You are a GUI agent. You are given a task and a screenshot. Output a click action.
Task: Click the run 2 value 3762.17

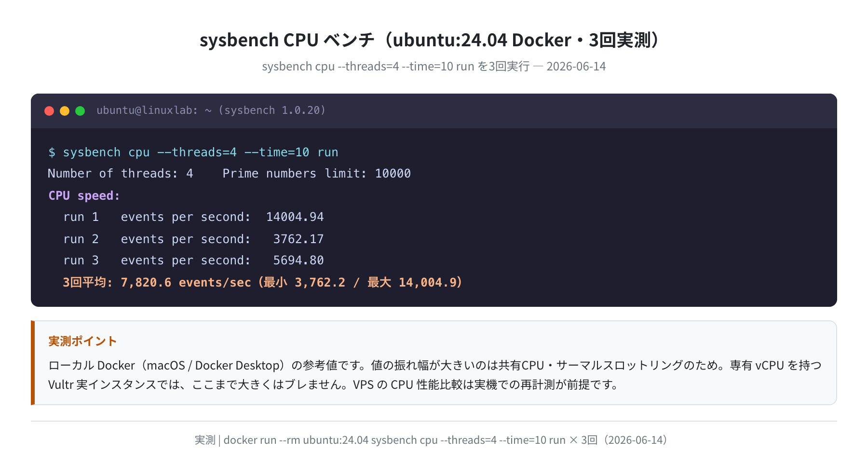point(298,239)
